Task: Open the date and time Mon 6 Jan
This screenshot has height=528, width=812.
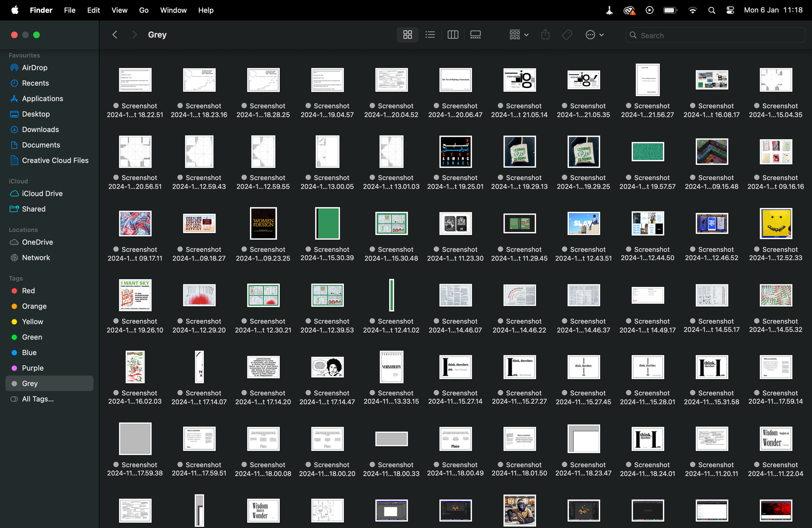Action: click(x=773, y=10)
